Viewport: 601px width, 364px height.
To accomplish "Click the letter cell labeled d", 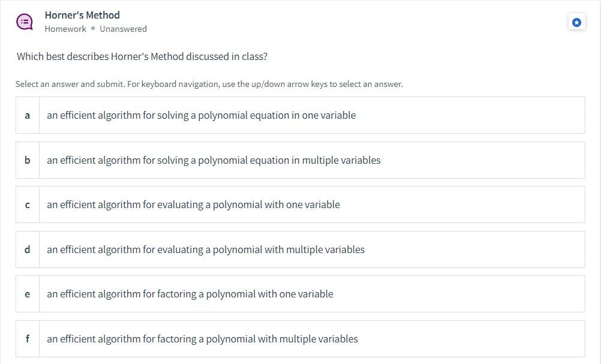I will 27,249.
